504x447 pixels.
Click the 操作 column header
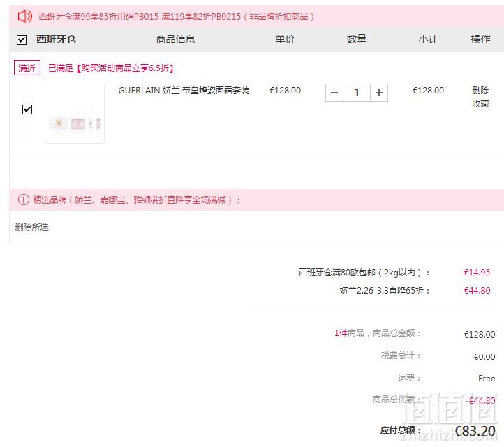pyautogui.click(x=480, y=39)
